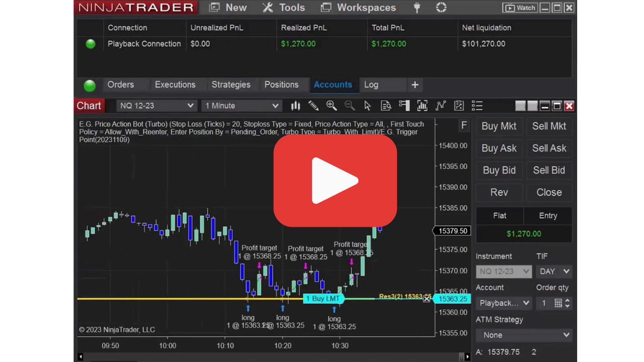Open the NQ 12-23 instrument dropdown in chart toolbar
This screenshot has height=362, width=644.
tap(156, 106)
